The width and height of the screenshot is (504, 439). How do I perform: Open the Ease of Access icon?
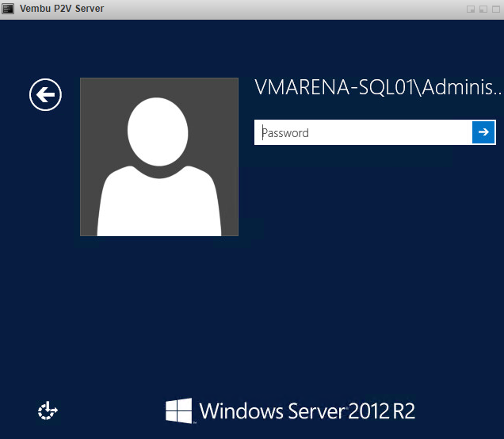[48, 410]
